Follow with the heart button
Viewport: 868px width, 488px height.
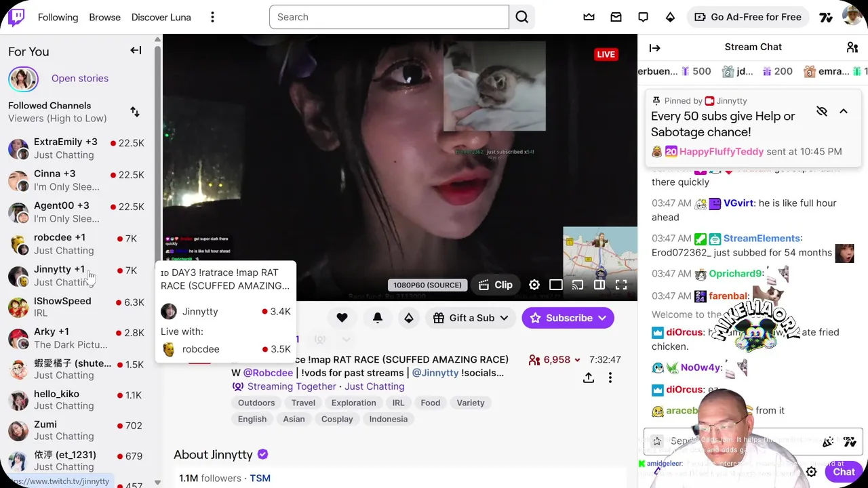[342, 318]
